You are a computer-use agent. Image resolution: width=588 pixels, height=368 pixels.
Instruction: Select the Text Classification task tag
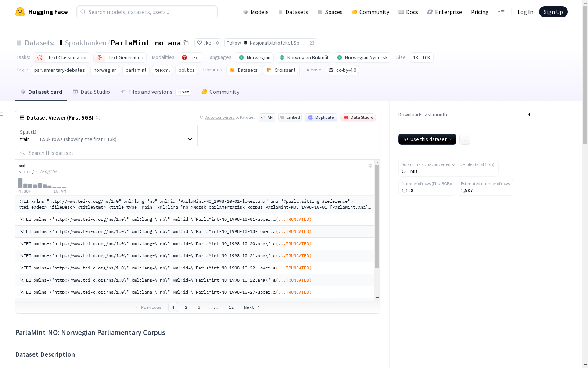tap(62, 57)
